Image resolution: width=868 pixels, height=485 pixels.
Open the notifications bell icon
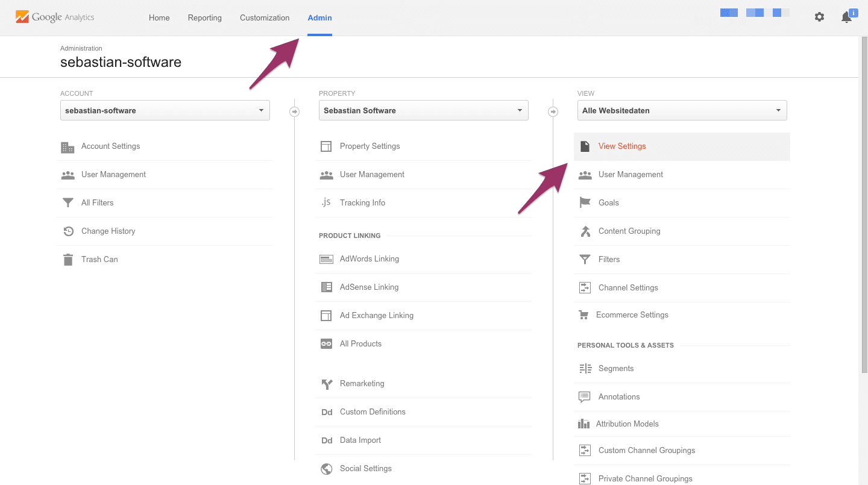(847, 17)
